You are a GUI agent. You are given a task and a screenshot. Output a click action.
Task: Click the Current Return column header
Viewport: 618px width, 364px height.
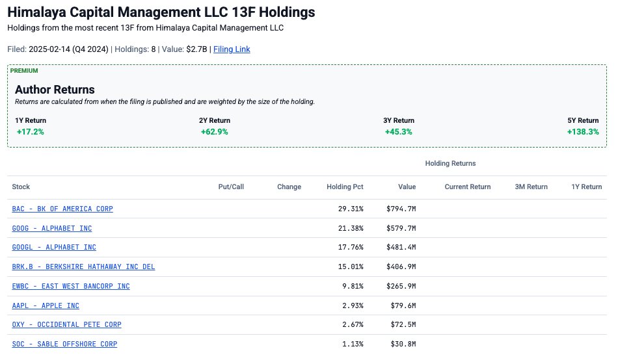click(468, 187)
